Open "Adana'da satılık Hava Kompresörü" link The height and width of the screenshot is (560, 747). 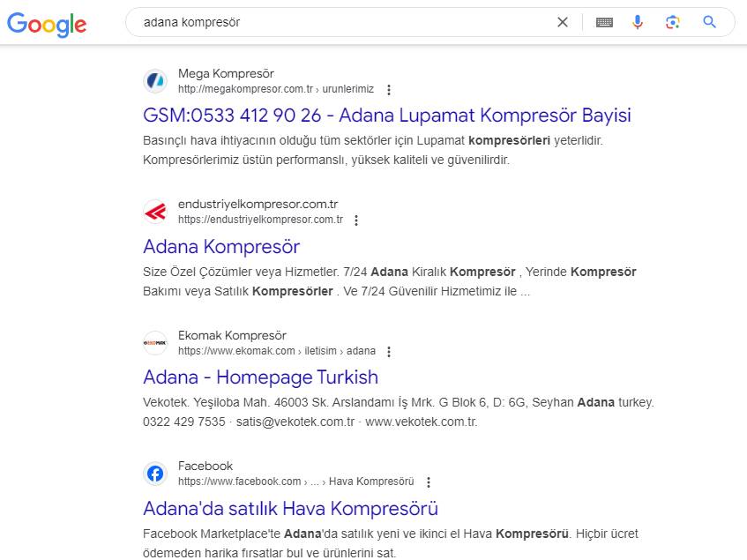290,508
